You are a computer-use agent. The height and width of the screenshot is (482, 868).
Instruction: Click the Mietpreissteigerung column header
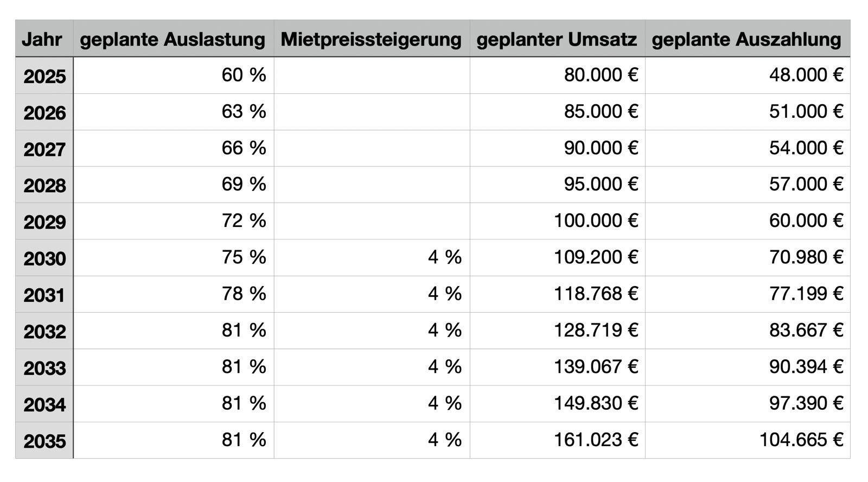pyautogui.click(x=371, y=39)
